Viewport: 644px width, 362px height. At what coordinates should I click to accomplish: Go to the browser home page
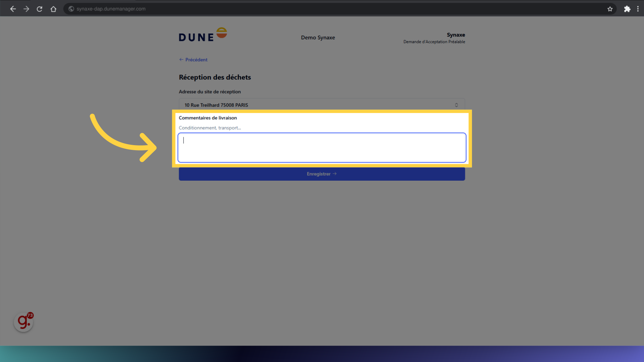(53, 9)
